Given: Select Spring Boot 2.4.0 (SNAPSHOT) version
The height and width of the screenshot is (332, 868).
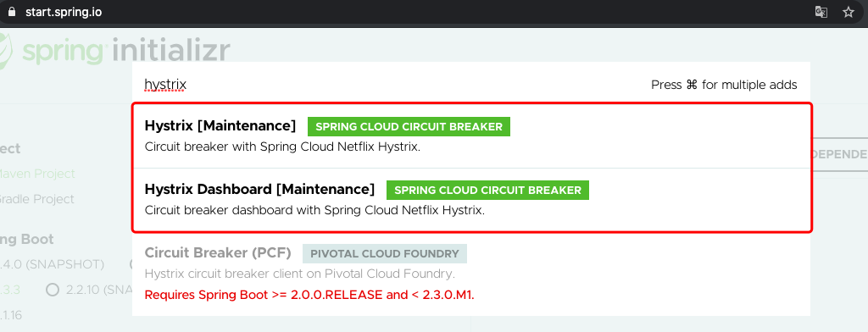Looking at the screenshot, I should [52, 264].
